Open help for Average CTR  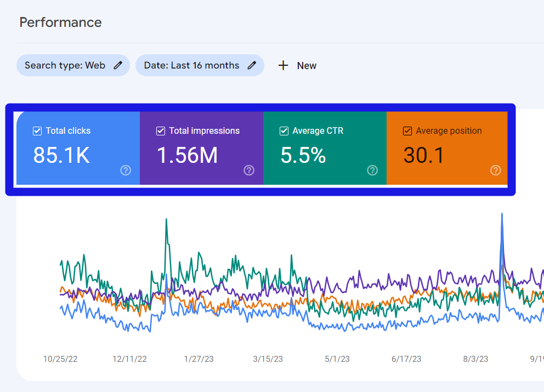[372, 171]
